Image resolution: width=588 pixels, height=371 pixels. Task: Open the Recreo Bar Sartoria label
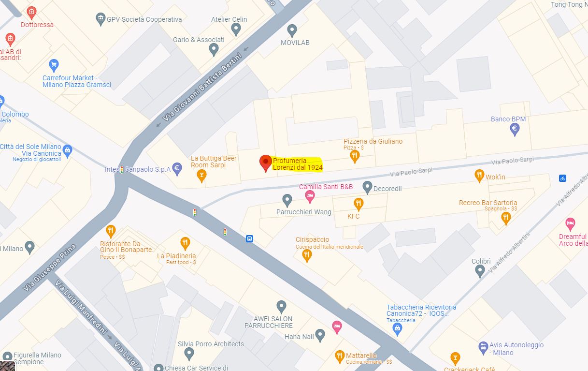(x=488, y=203)
